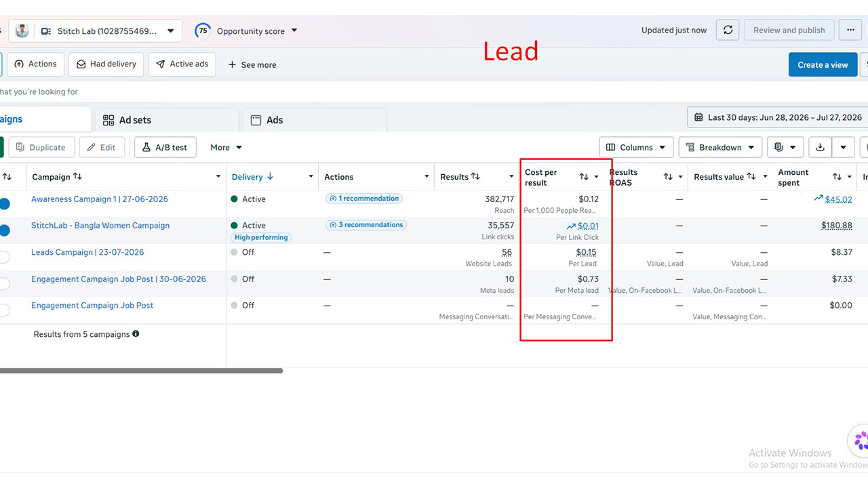868x488 pixels.
Task: Open Engagement Campaign Job Post | 30-06-2026 link
Action: [119, 279]
